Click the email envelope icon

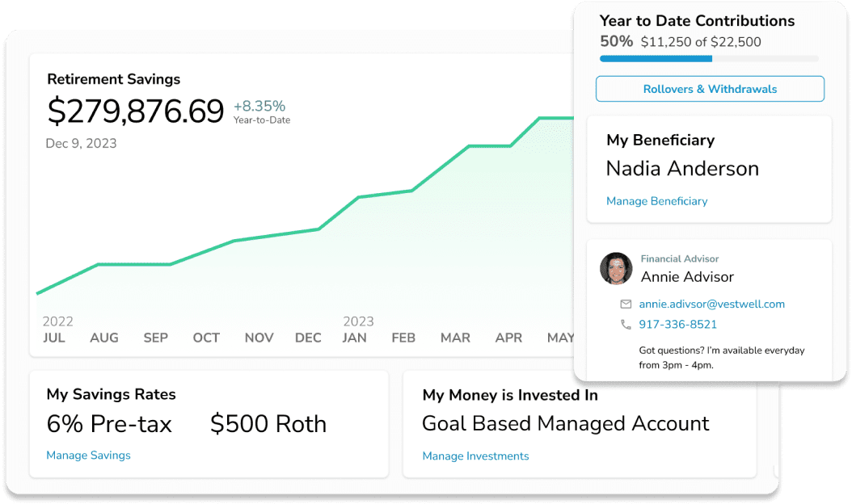tap(626, 304)
